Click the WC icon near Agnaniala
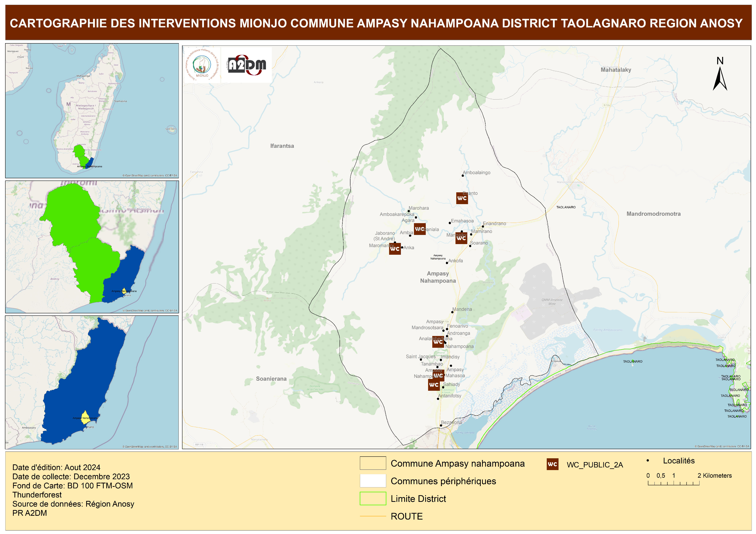 point(419,229)
